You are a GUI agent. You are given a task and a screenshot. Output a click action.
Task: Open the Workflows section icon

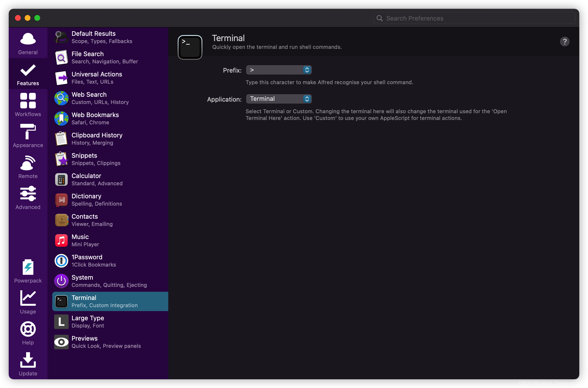click(x=28, y=101)
